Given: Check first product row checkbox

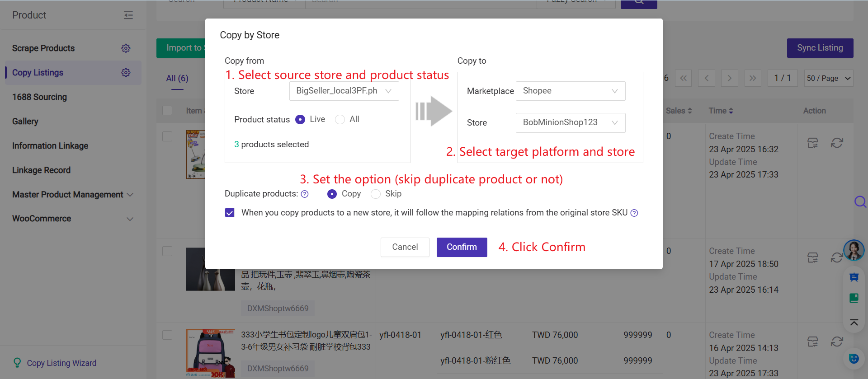Looking at the screenshot, I should [167, 136].
